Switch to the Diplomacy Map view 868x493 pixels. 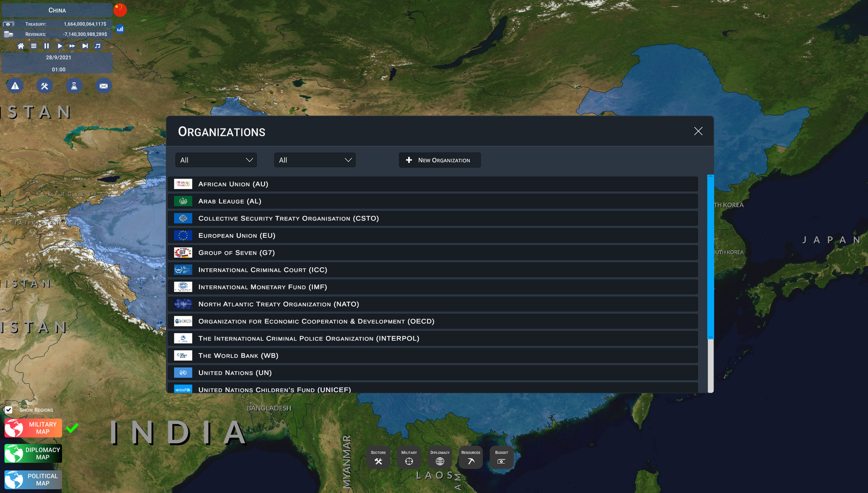(x=33, y=453)
